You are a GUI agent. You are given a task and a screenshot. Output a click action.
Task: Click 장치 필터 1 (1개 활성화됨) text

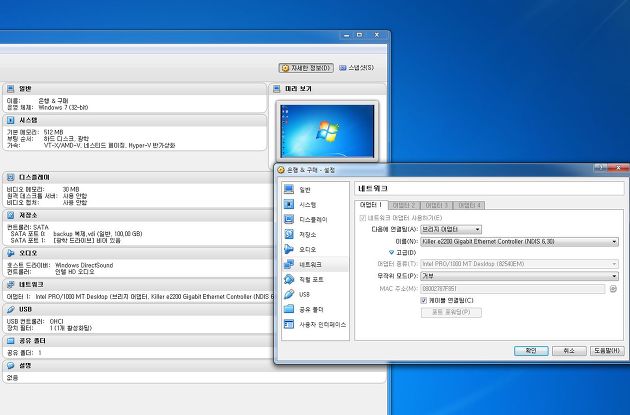(49, 328)
